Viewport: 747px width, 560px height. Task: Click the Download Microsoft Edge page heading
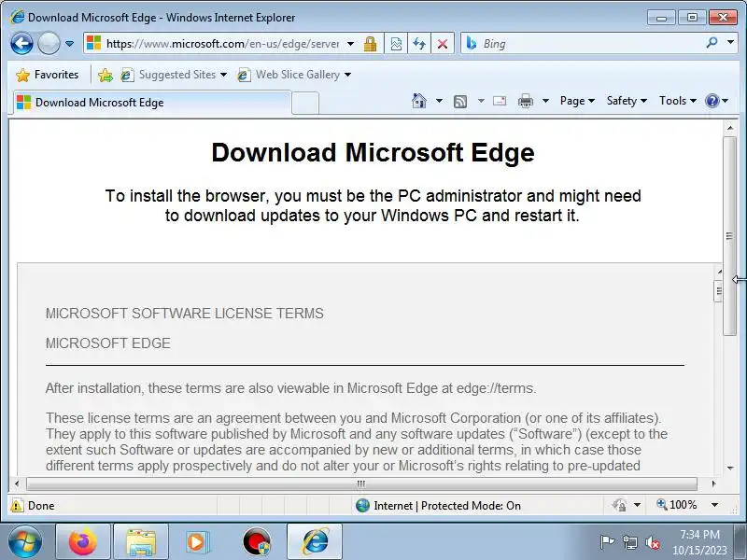(373, 153)
